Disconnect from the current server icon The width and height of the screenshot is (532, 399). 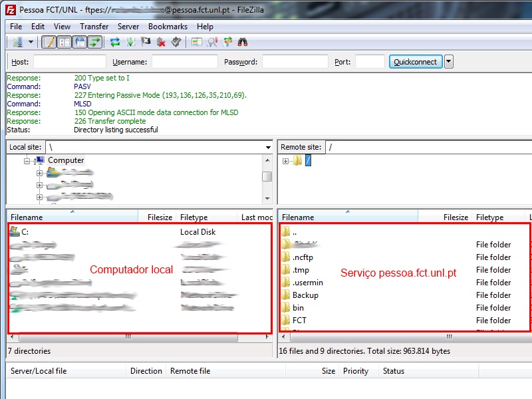[161, 42]
